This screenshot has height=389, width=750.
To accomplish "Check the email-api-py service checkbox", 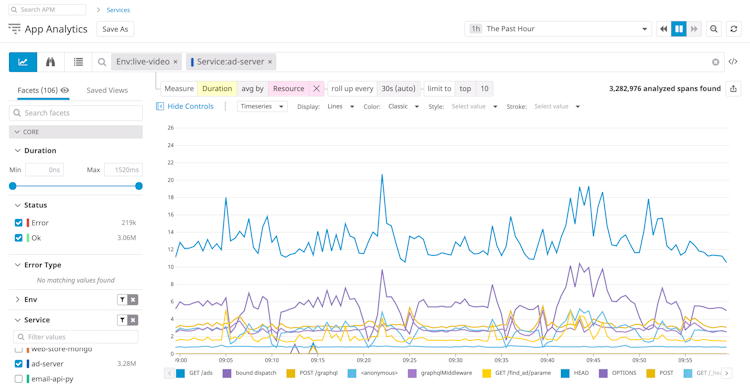I will (x=19, y=379).
